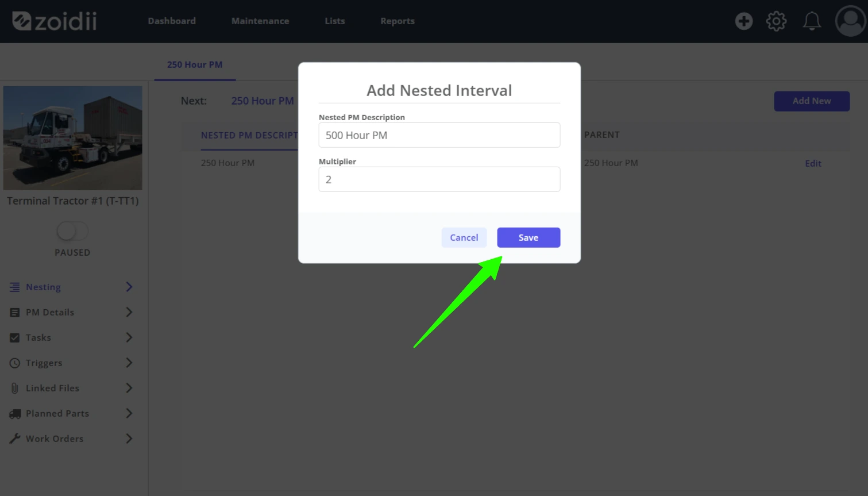Click the Nested PM Description input field
Image resolution: width=868 pixels, height=496 pixels.
[439, 135]
